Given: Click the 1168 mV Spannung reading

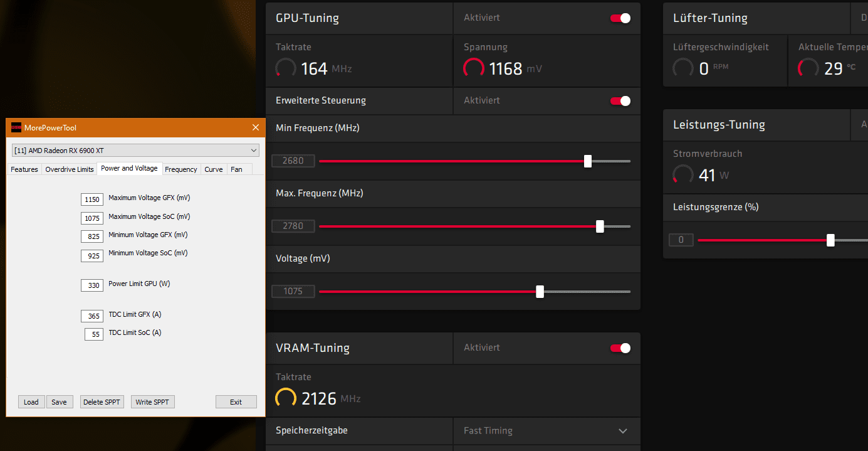Looking at the screenshot, I should click(515, 68).
